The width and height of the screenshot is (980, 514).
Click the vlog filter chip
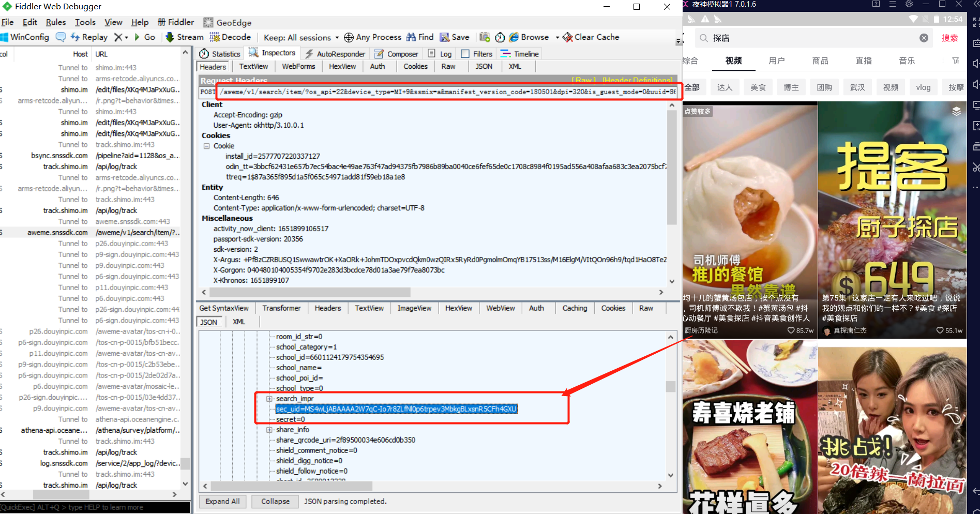tap(923, 87)
